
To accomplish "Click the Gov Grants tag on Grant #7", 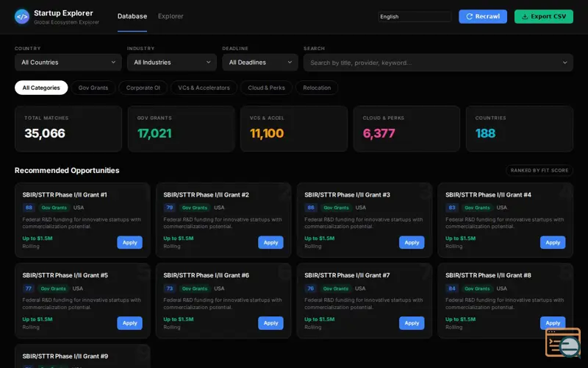I will click(336, 289).
